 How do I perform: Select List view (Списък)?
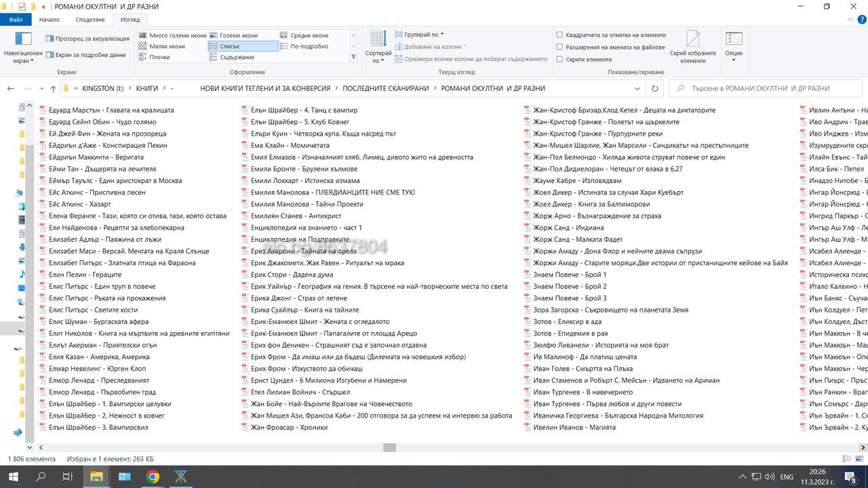pyautogui.click(x=243, y=46)
